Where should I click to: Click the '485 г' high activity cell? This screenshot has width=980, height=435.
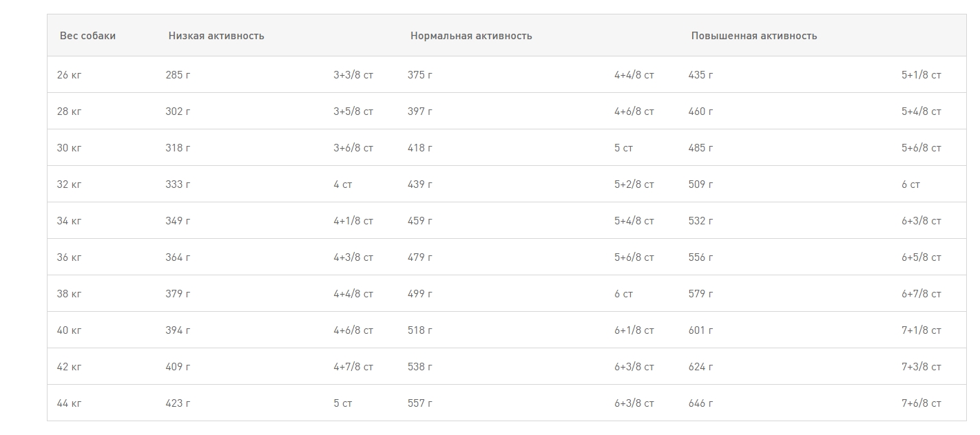(x=700, y=148)
